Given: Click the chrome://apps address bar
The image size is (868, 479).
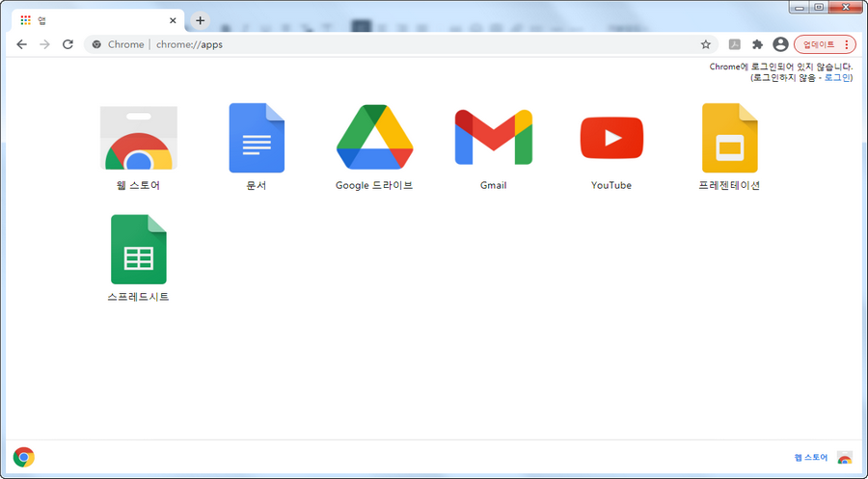Looking at the screenshot, I should [x=401, y=44].
